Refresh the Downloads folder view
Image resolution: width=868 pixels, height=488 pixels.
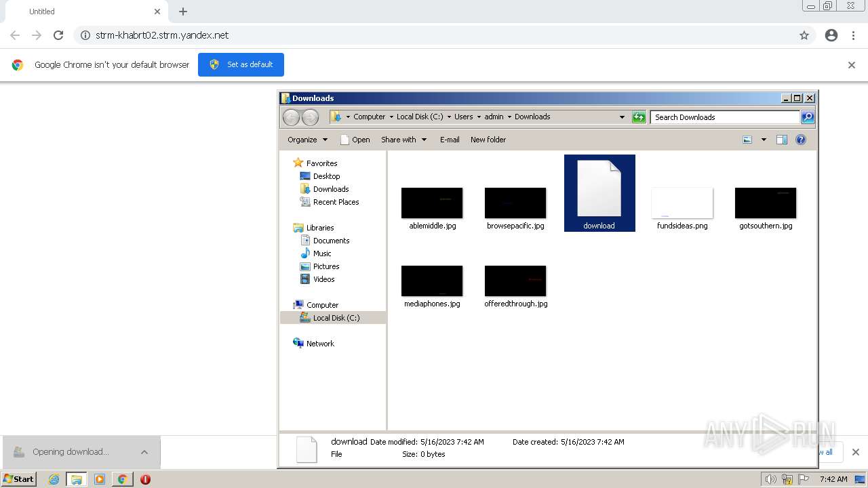click(x=639, y=117)
